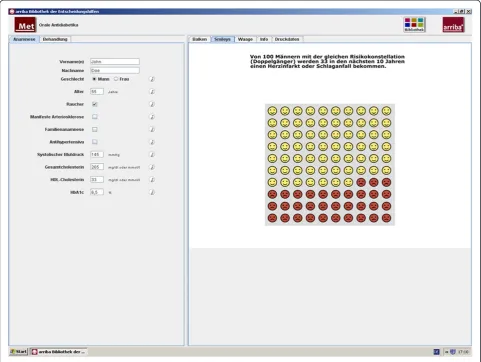Open info icon for Raucher row
The image size is (481, 362).
(152, 104)
